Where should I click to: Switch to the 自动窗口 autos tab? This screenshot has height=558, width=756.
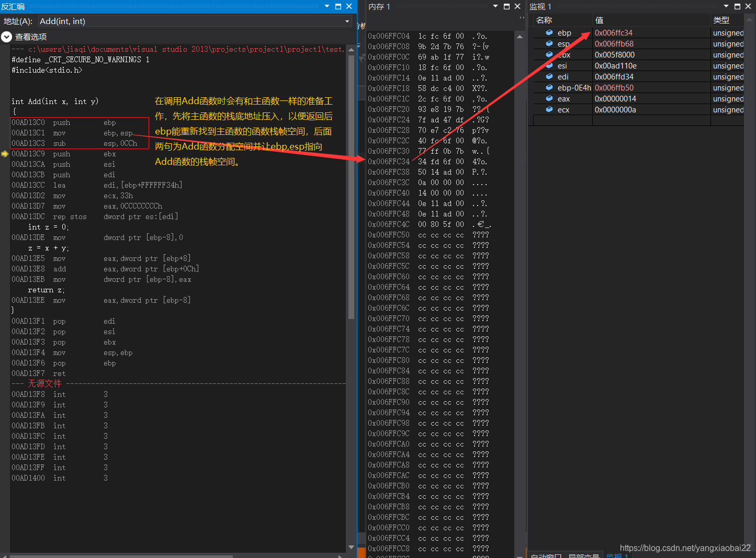coord(546,555)
